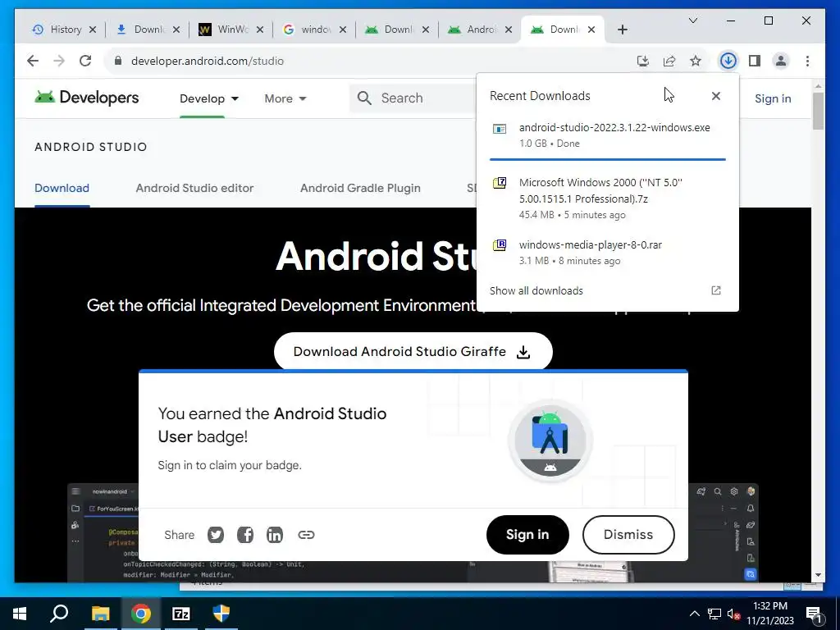Close the History browser tab
The image size is (840, 630).
click(x=93, y=30)
